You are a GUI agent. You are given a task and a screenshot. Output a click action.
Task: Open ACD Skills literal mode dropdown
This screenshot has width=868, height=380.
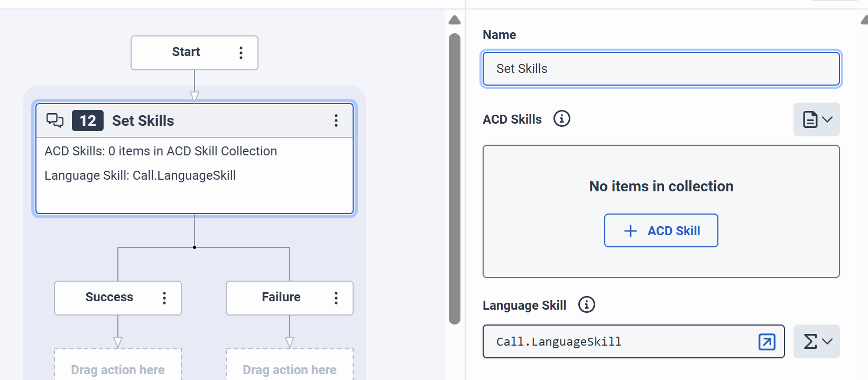click(816, 119)
